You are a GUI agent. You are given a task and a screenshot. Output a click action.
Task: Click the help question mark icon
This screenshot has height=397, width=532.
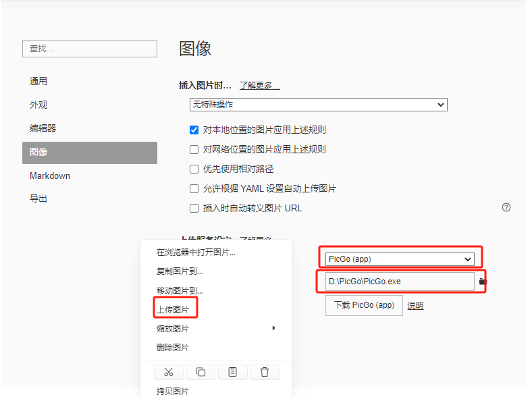coord(506,207)
